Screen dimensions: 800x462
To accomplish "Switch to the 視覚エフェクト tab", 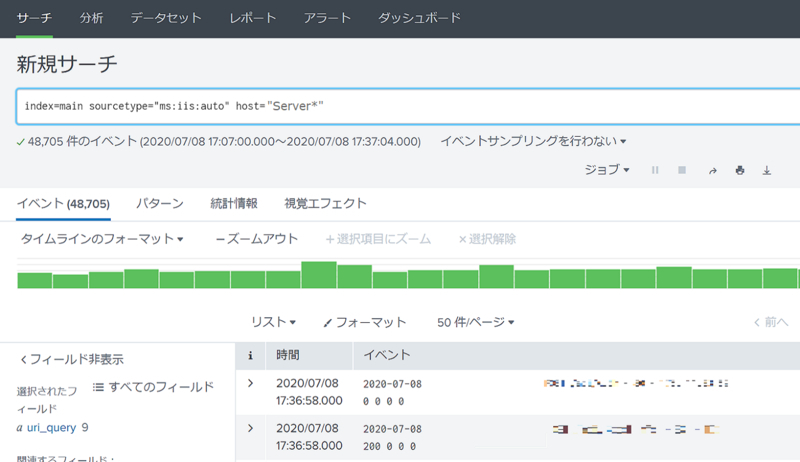I will (326, 203).
